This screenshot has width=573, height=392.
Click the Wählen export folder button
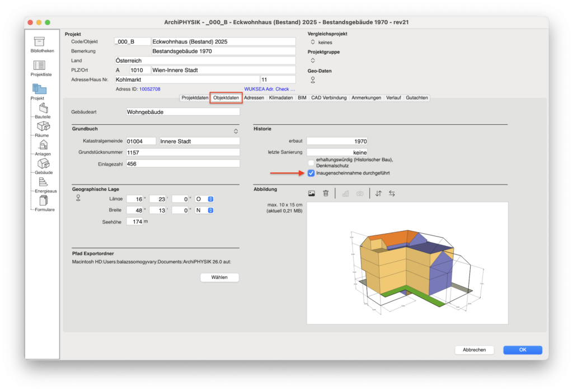(x=219, y=278)
